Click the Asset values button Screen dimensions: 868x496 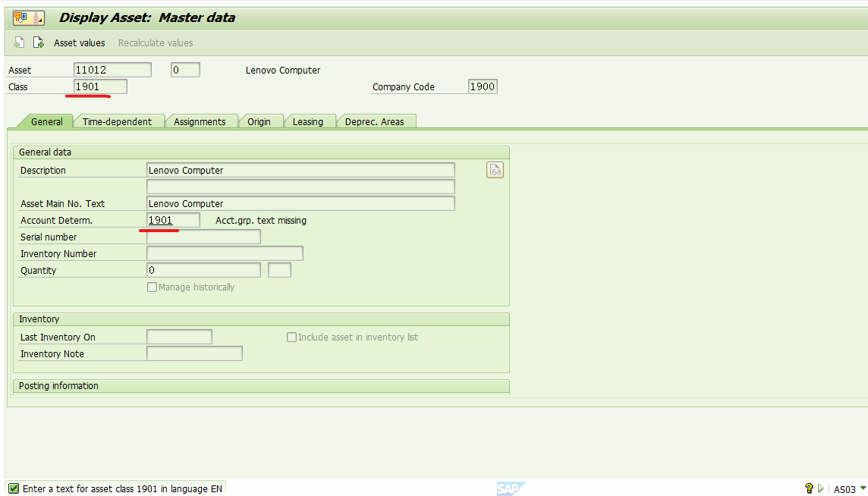pos(79,42)
